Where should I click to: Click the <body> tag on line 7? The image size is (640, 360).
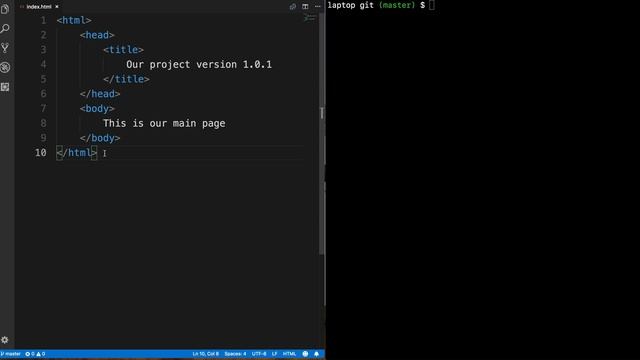[97, 109]
